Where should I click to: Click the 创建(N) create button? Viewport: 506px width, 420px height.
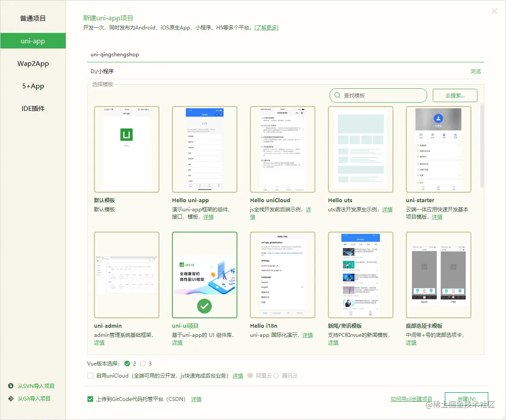point(466,399)
